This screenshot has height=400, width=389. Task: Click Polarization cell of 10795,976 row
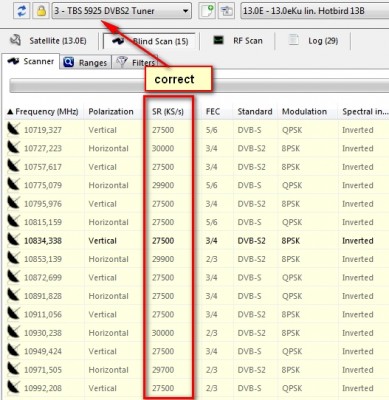point(102,204)
